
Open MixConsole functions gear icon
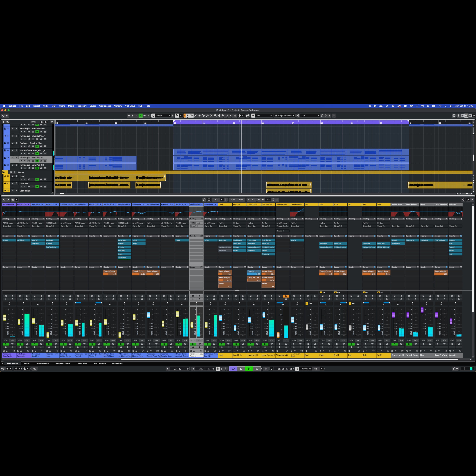tap(463, 200)
